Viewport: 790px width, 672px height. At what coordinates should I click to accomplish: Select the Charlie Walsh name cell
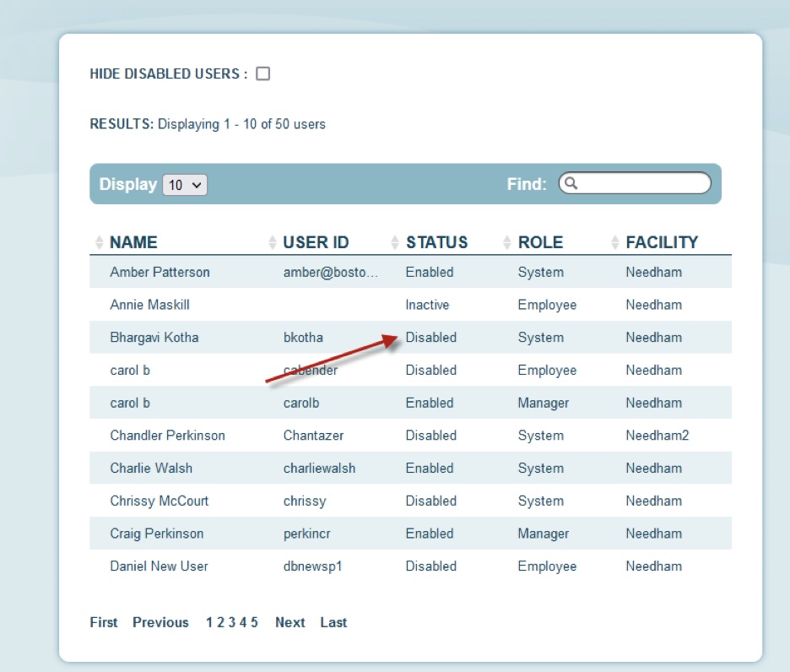(x=151, y=469)
